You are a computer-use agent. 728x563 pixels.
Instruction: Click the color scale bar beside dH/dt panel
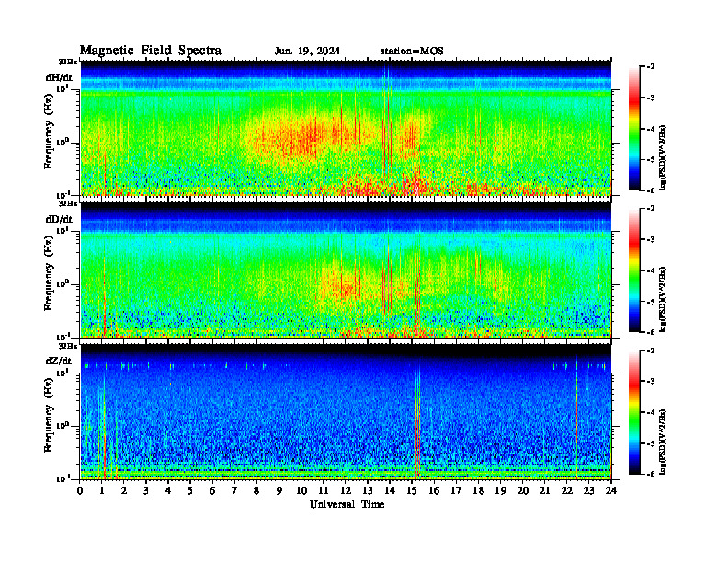point(633,129)
